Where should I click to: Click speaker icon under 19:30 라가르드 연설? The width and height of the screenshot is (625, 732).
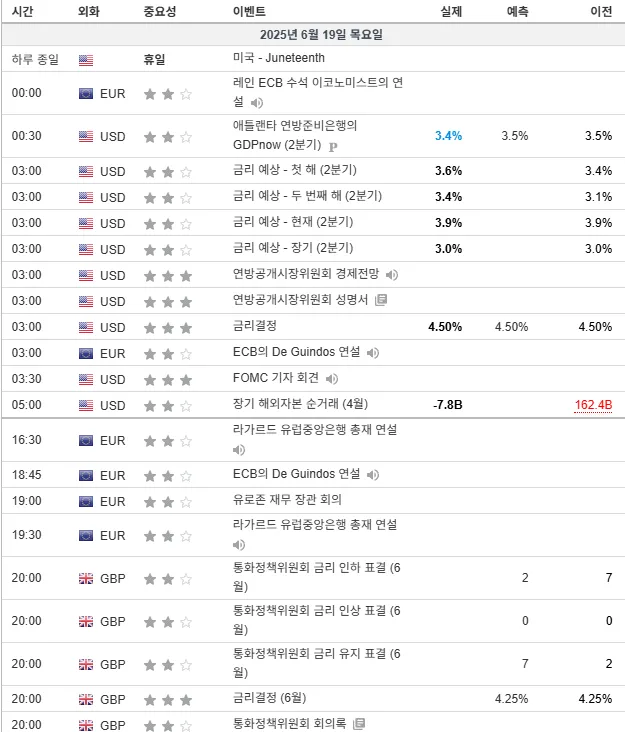click(239, 545)
